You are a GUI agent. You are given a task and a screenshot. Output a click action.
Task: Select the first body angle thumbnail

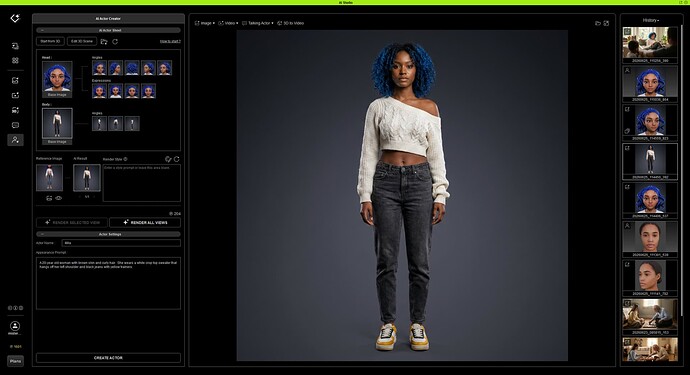pyautogui.click(x=99, y=124)
